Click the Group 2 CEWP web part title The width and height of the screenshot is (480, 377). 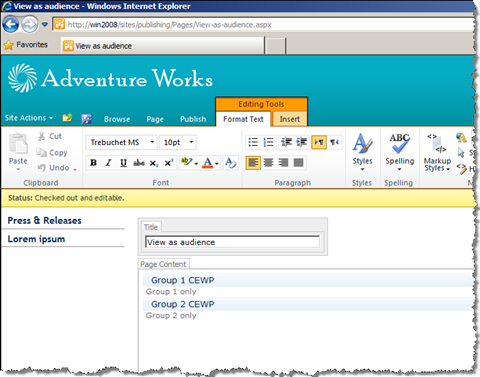(183, 304)
